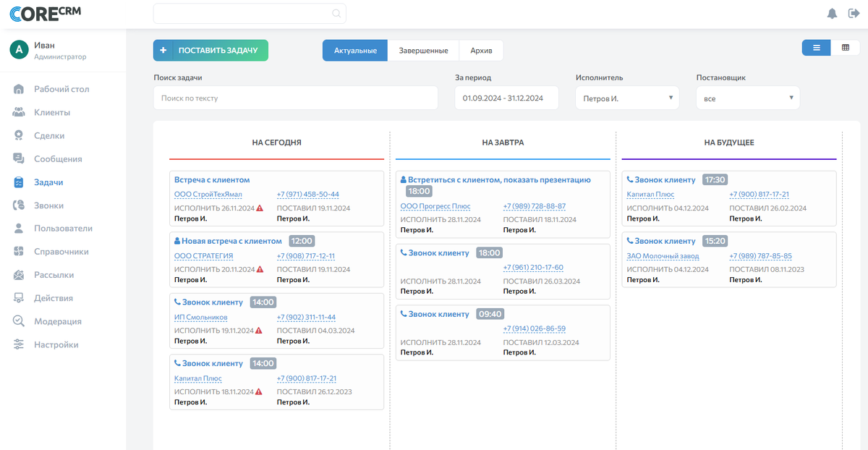Open Настройки section in the sidebar
This screenshot has height=450, width=868.
click(56, 345)
